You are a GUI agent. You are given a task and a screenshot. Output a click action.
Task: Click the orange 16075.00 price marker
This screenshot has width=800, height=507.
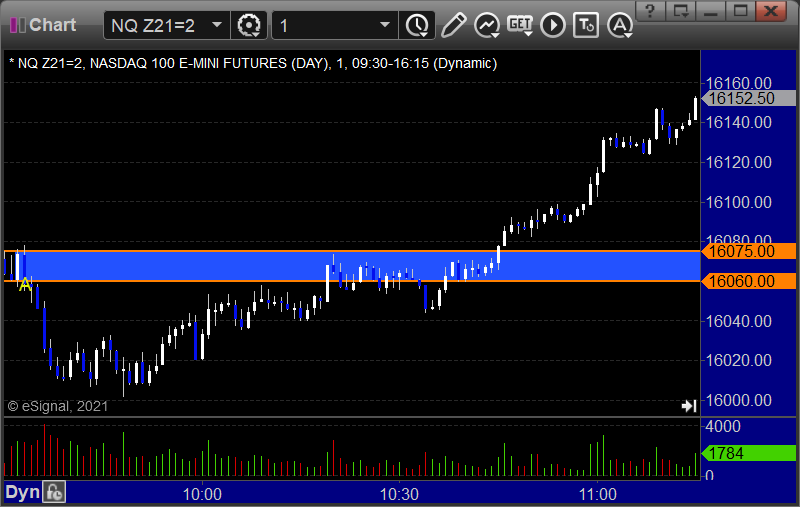click(x=748, y=251)
